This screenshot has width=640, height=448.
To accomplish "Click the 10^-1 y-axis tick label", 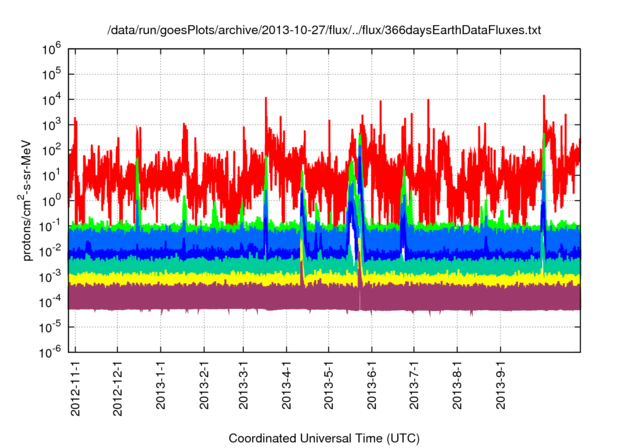I will [50, 226].
